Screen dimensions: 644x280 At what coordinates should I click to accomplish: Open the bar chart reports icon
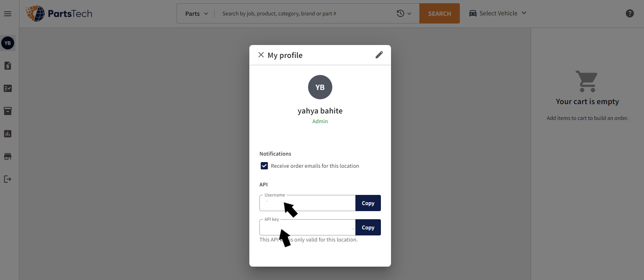(x=8, y=134)
